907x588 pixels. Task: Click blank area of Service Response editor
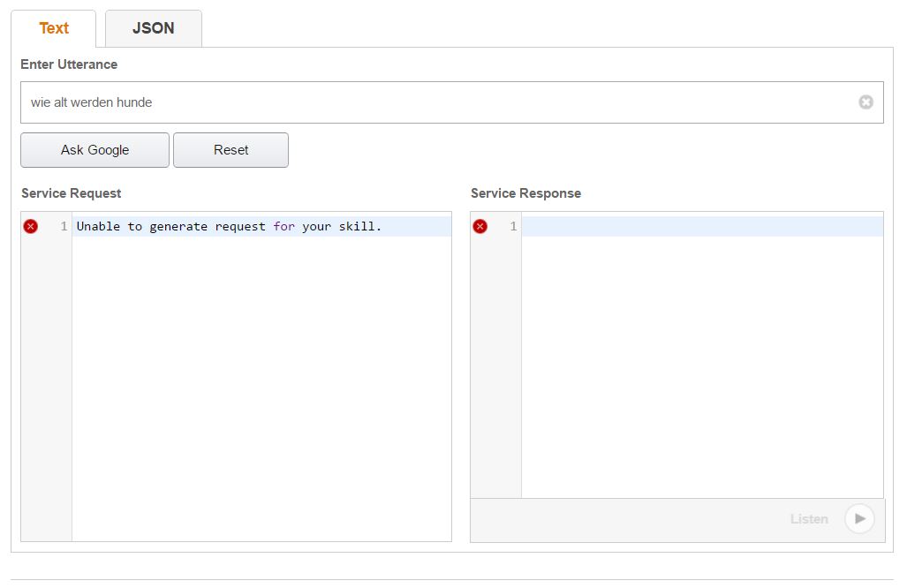[x=702, y=371]
